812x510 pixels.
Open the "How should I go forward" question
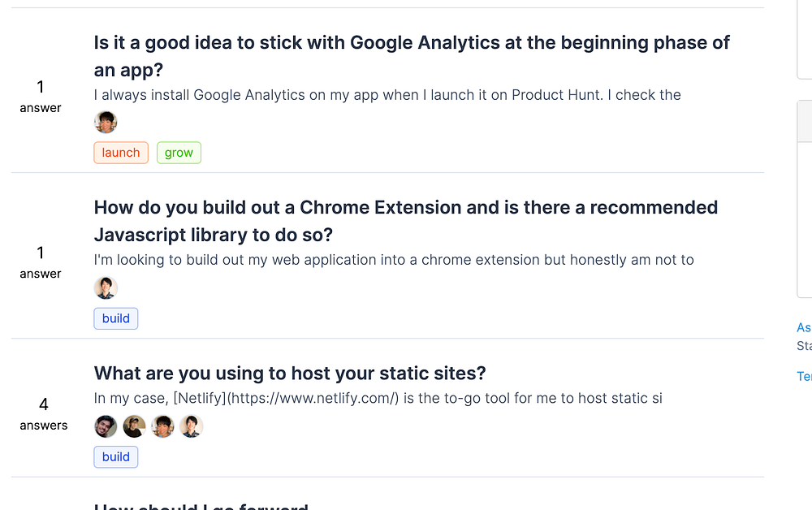(201, 506)
